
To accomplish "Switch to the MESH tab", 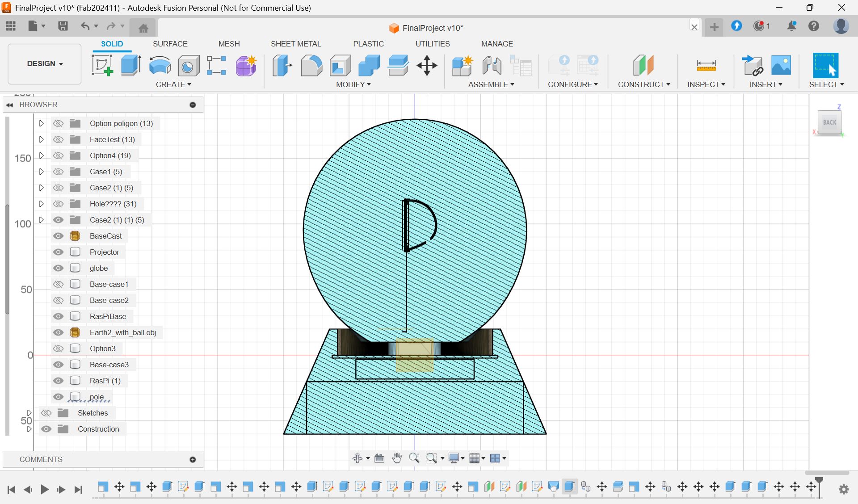I will 229,44.
